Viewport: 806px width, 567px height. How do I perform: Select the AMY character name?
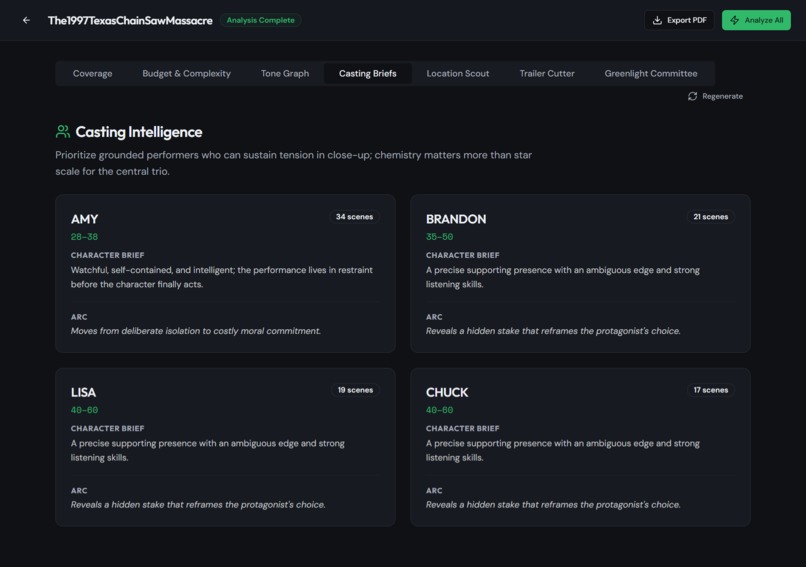click(84, 219)
